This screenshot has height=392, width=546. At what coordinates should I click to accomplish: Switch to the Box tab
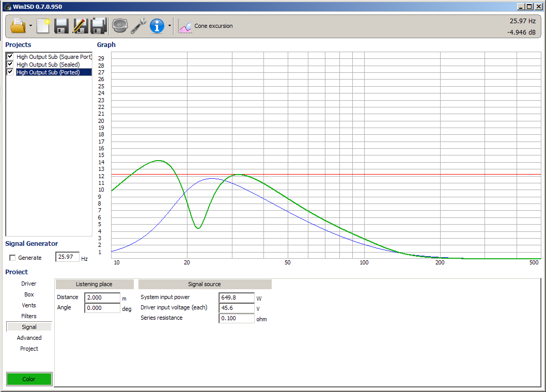[x=29, y=294]
